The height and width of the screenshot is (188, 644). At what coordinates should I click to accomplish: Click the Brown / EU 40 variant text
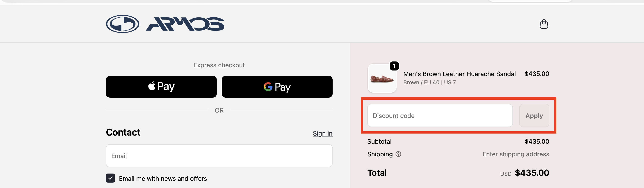click(429, 82)
